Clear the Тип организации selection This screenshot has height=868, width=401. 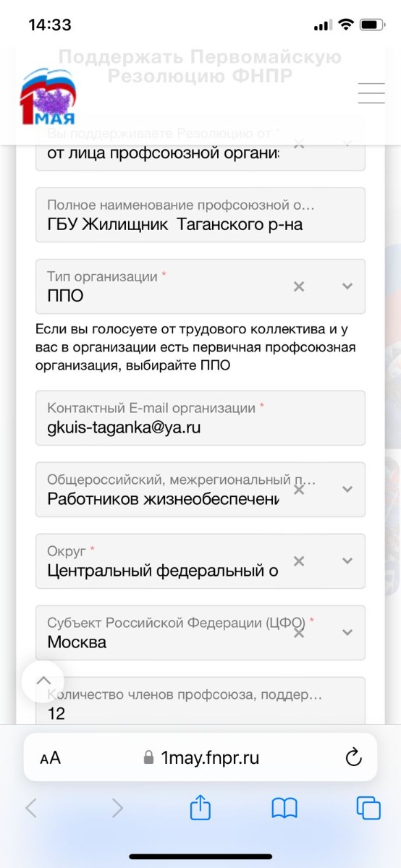click(x=299, y=286)
